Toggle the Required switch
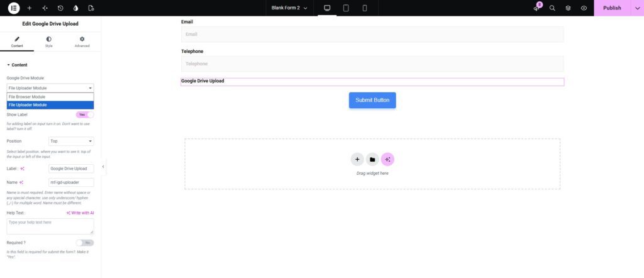Image resolution: width=644 pixels, height=278 pixels. (85, 243)
